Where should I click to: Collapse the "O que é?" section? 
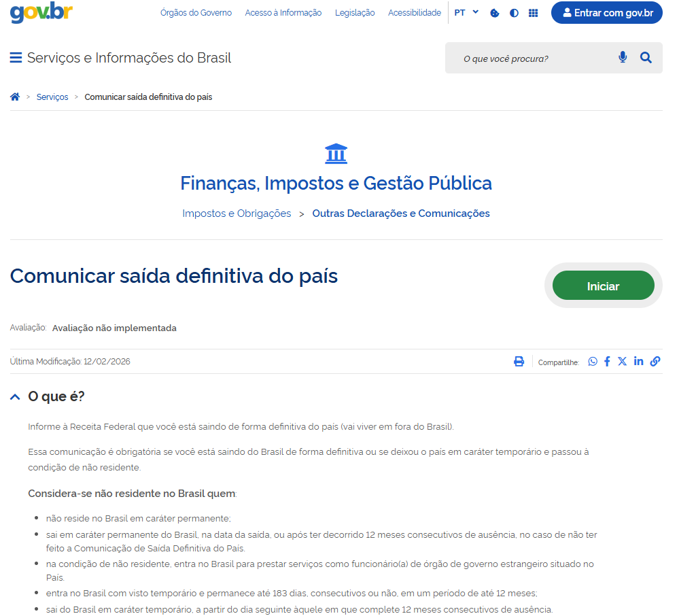coord(15,397)
